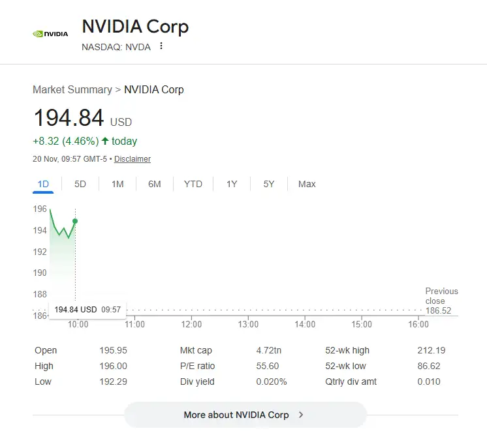Switch to the YTD chart view
The height and width of the screenshot is (448, 487).
pyautogui.click(x=193, y=184)
